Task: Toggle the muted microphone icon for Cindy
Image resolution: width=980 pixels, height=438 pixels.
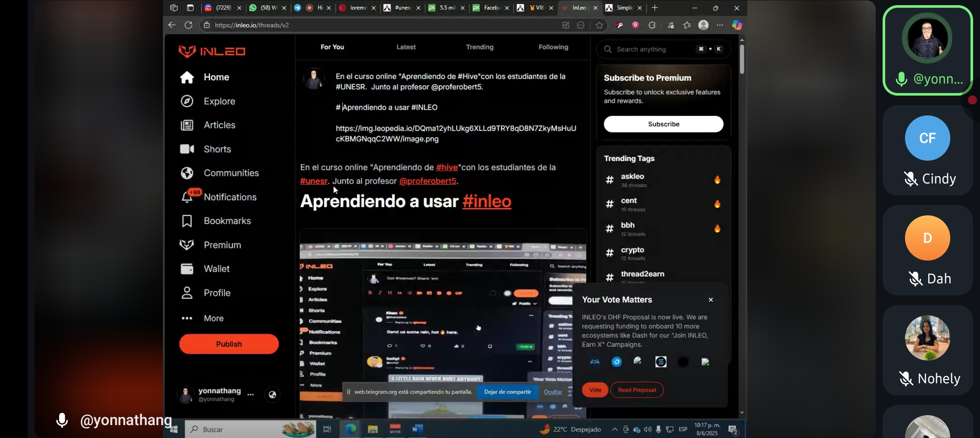Action: coord(910,179)
